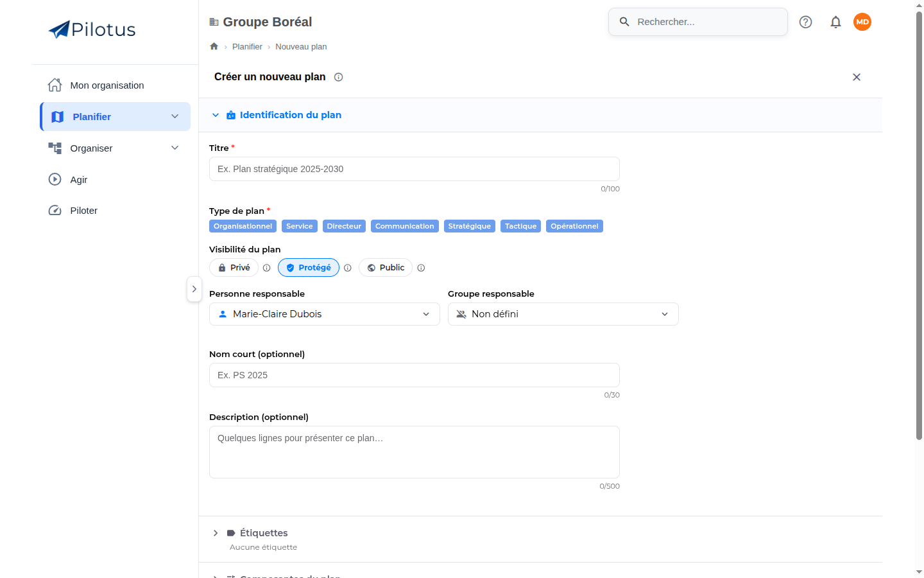Click the Titre input field
The height and width of the screenshot is (578, 924).
415,169
